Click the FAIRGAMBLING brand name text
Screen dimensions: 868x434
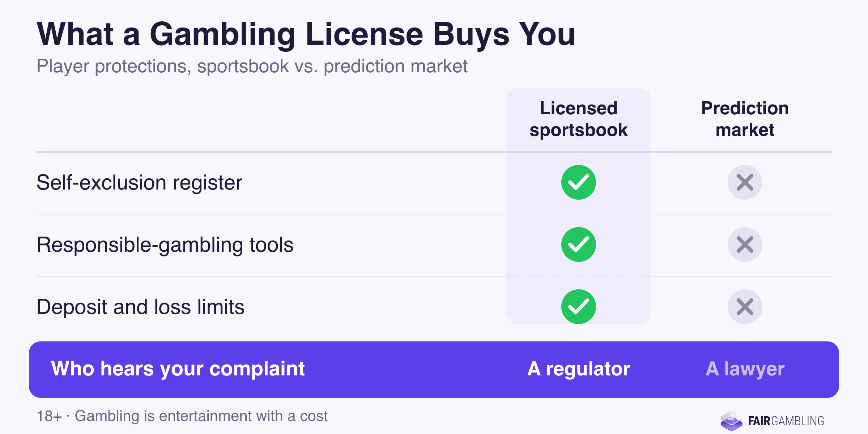click(786, 421)
